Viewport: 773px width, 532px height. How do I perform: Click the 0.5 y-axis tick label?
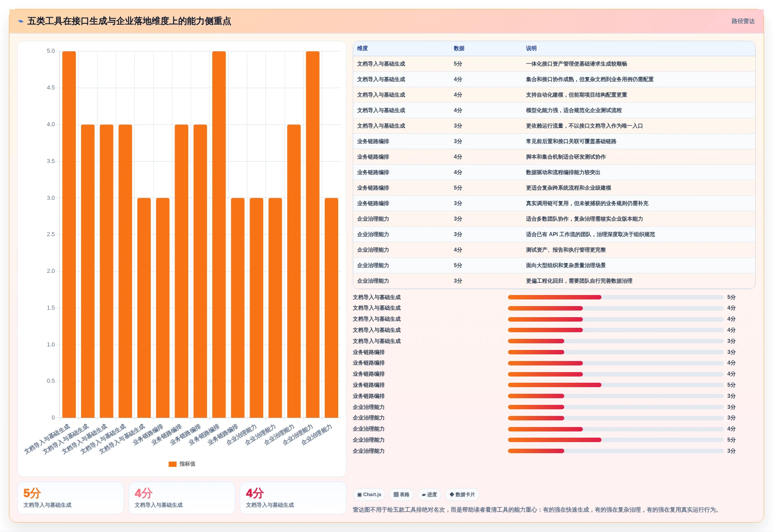pos(51,381)
